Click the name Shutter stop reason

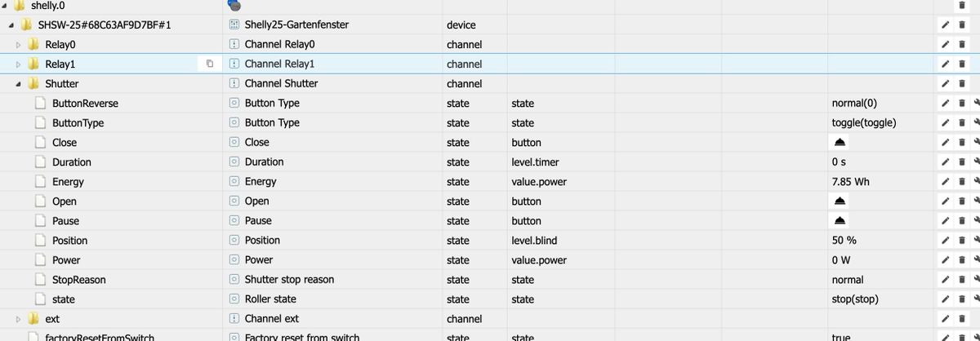[289, 279]
